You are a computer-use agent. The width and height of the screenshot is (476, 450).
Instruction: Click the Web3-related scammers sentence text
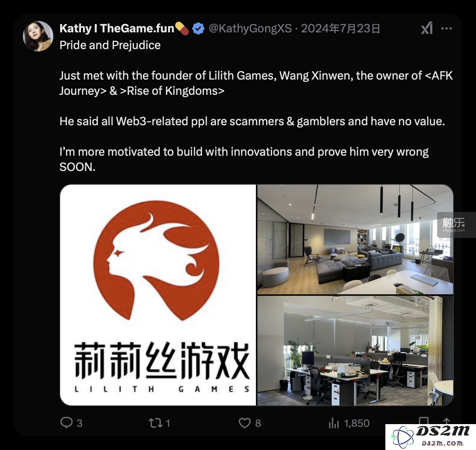pos(252,121)
